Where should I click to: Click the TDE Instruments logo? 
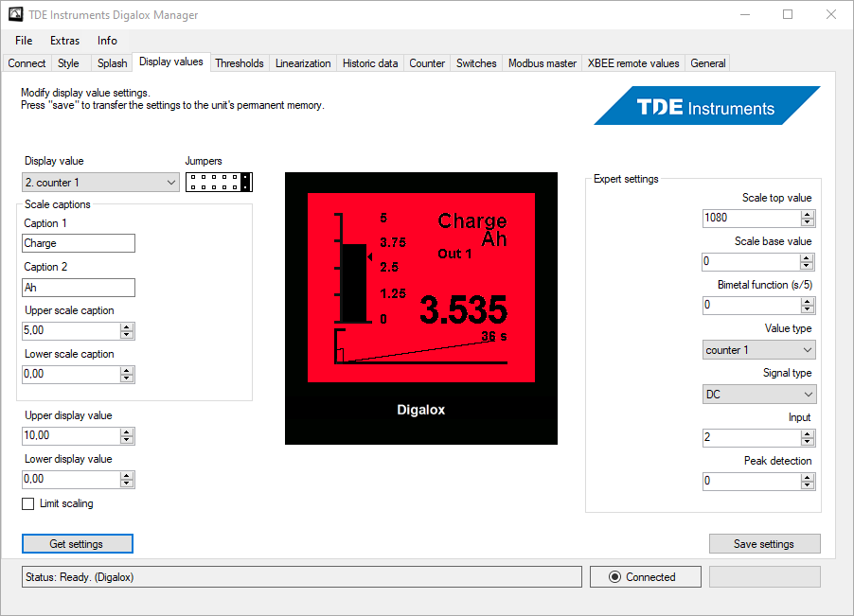pos(707,106)
